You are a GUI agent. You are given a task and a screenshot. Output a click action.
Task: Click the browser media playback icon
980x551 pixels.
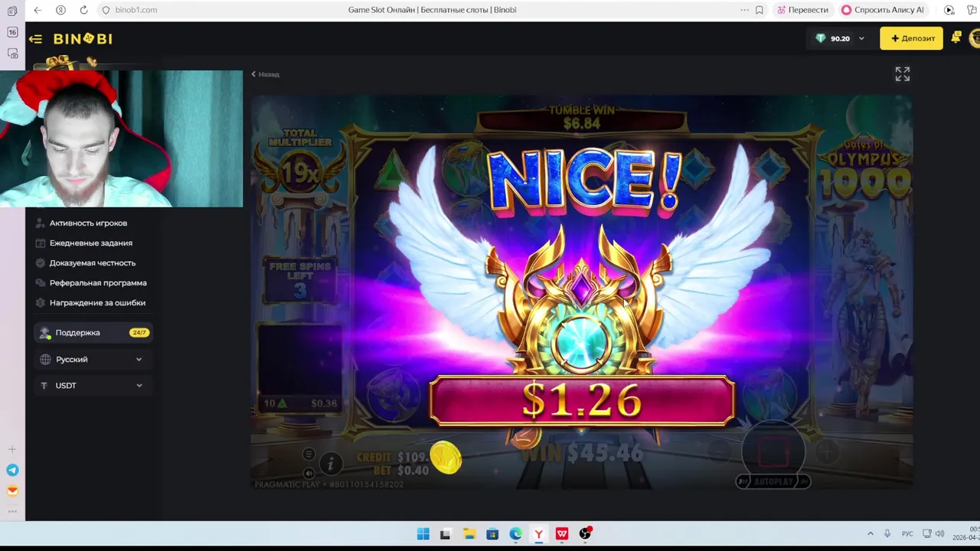tap(949, 10)
